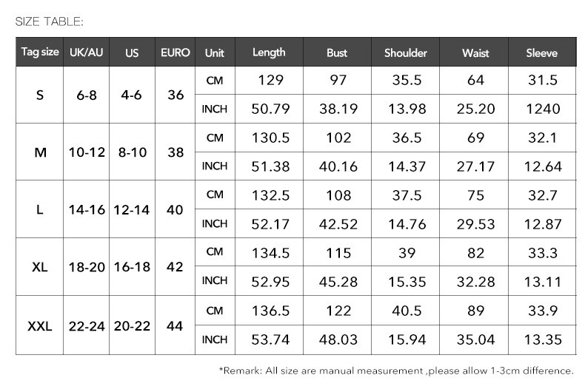Image resolution: width=585 pixels, height=392 pixels.
Task: Select the UK/AU column header
Action: point(87,53)
